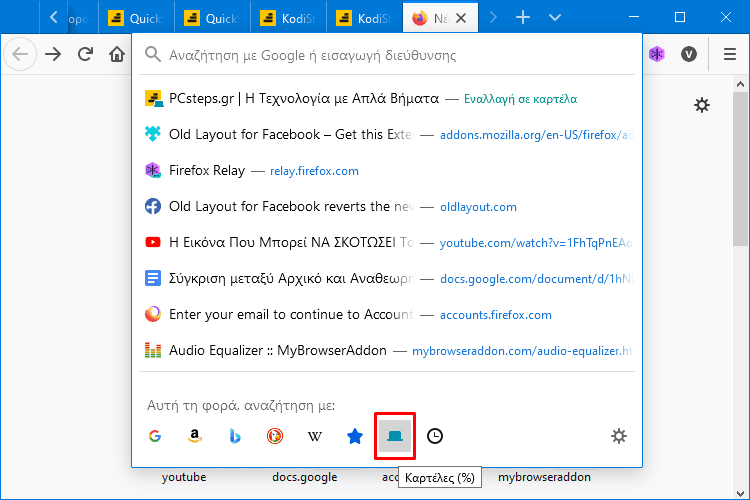Select the active Firefox new tab
The width and height of the screenshot is (750, 500).
[x=440, y=18]
